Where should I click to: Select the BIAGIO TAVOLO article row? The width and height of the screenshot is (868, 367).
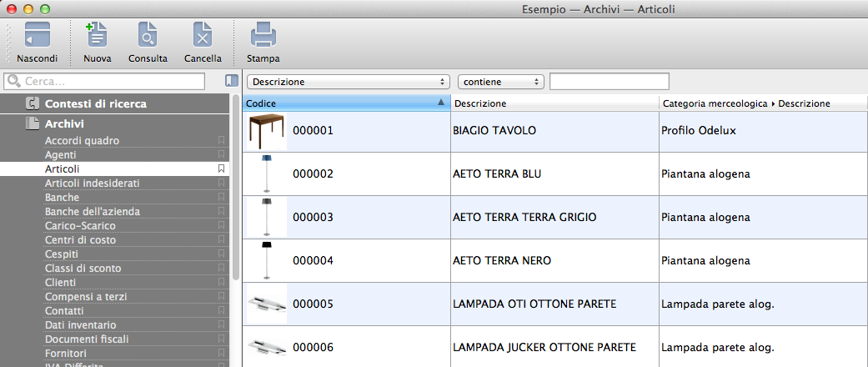coord(494,132)
